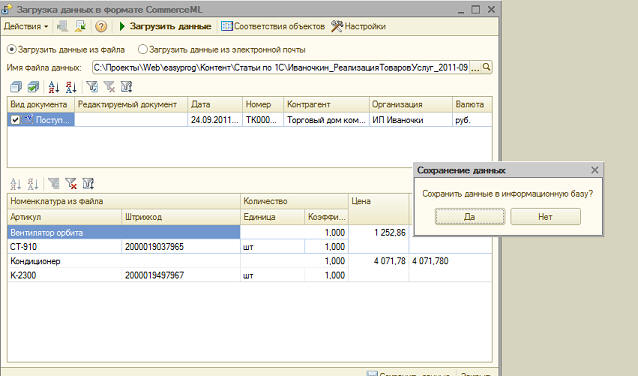This screenshot has width=638, height=376.
Task: Open Настройки with wrench icon
Action: point(358,26)
